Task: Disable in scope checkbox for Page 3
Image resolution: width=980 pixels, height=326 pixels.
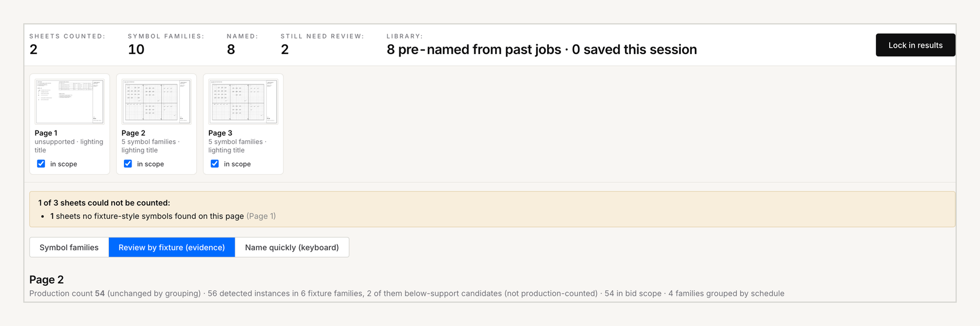Action: tap(215, 164)
